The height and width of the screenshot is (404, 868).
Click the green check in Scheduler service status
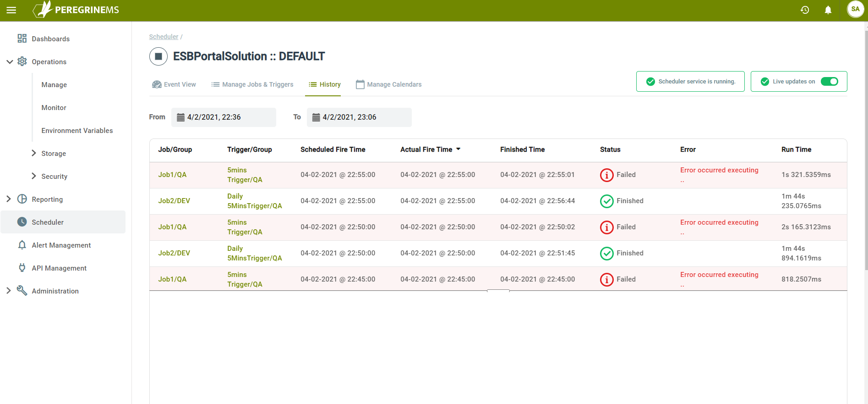tap(650, 82)
